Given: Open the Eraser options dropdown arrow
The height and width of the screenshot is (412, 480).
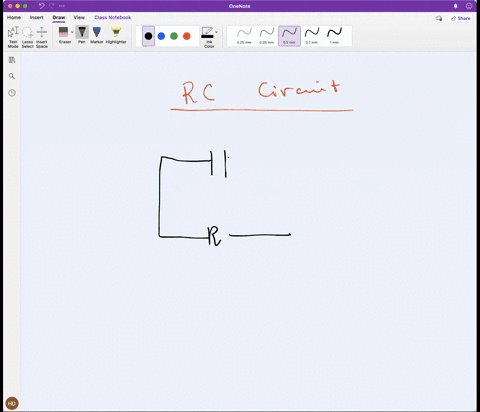Looking at the screenshot, I should click(72, 32).
